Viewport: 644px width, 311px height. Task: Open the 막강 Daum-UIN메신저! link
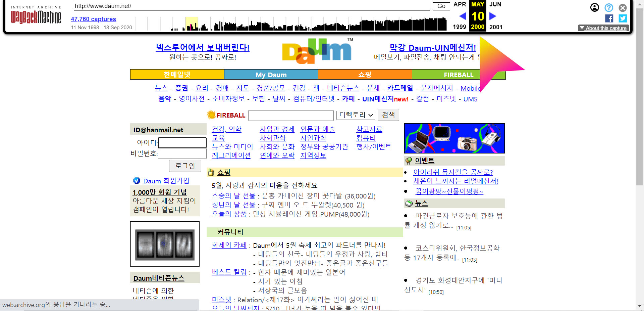coord(433,48)
